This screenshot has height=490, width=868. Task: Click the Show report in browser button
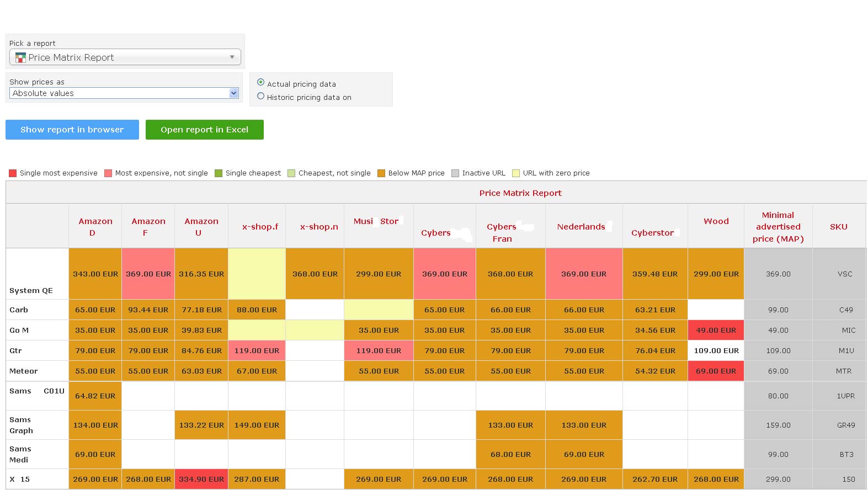click(72, 130)
